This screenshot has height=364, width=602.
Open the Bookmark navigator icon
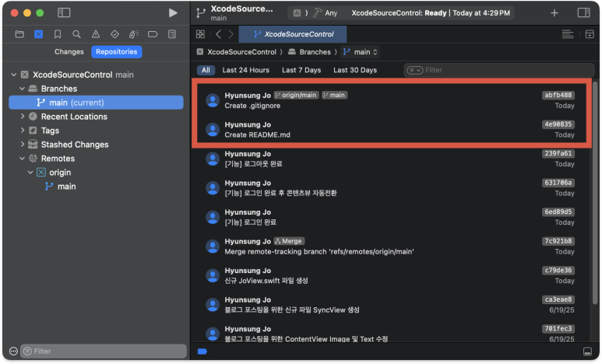point(58,34)
